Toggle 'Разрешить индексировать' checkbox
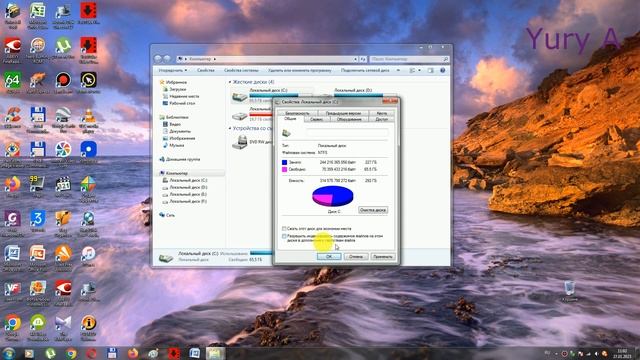The image size is (640, 360). pos(284,236)
